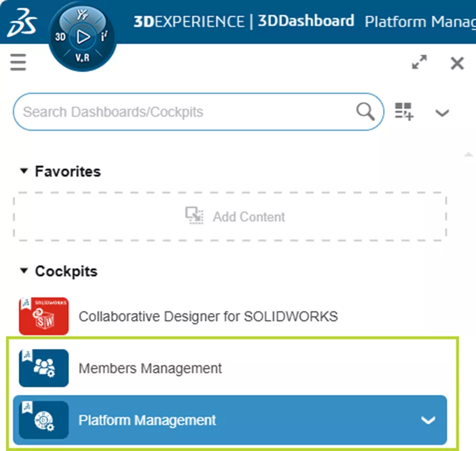Screen dimensions: 476x451
Task: Click the Search Dashboards/Cockpits field
Action: (170, 111)
